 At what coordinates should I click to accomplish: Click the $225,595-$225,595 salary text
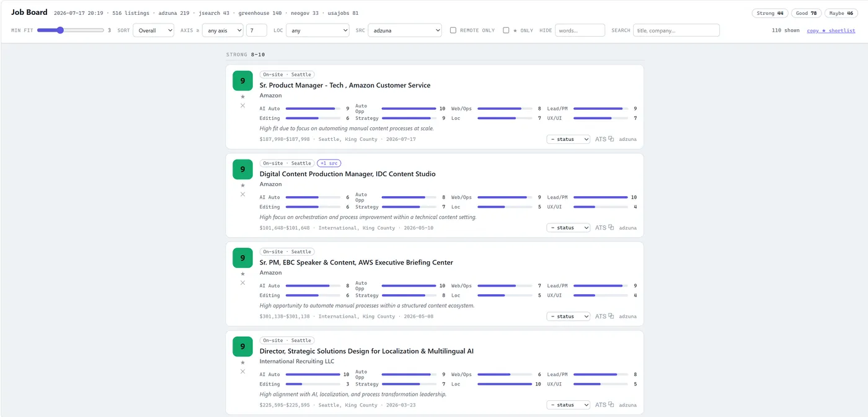[x=285, y=405]
